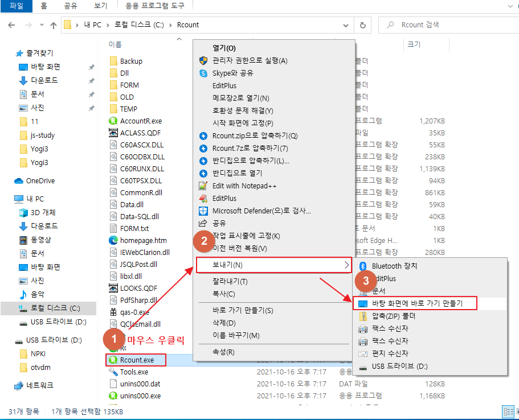Choose 시작 화면에 고정(P)
This screenshot has width=519, height=420.
tap(243, 123)
